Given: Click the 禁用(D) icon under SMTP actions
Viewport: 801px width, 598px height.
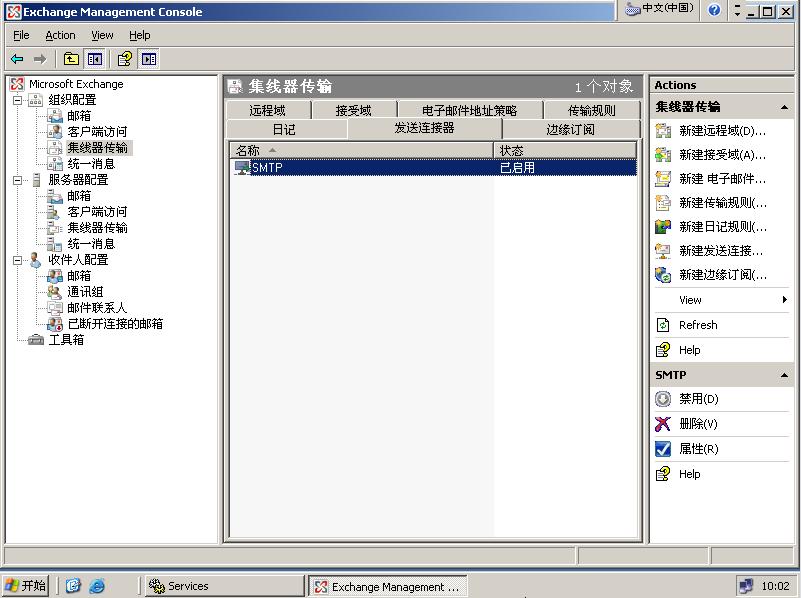Looking at the screenshot, I should click(663, 399).
